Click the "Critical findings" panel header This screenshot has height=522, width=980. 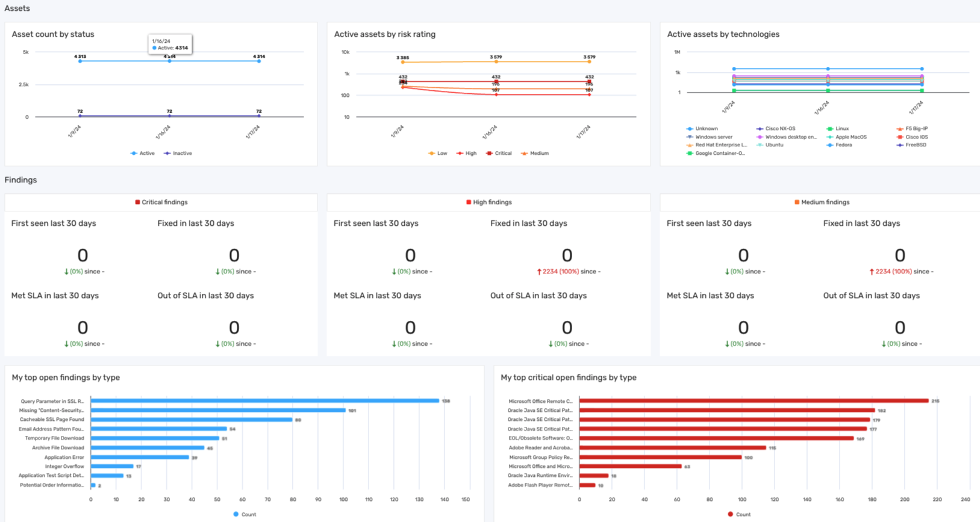point(161,202)
